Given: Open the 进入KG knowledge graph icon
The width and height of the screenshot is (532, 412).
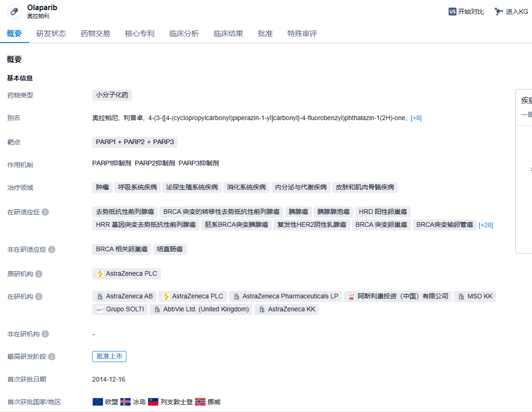Looking at the screenshot, I should click(499, 12).
